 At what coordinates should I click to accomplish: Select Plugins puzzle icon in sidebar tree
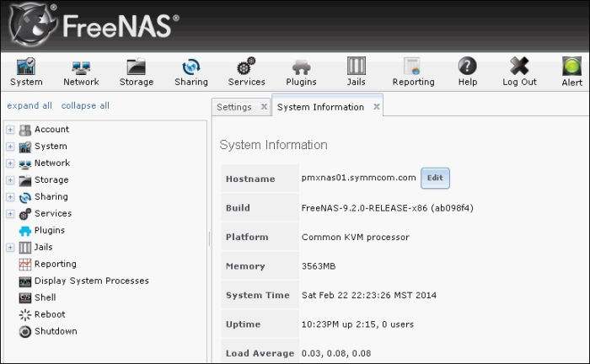tap(25, 231)
